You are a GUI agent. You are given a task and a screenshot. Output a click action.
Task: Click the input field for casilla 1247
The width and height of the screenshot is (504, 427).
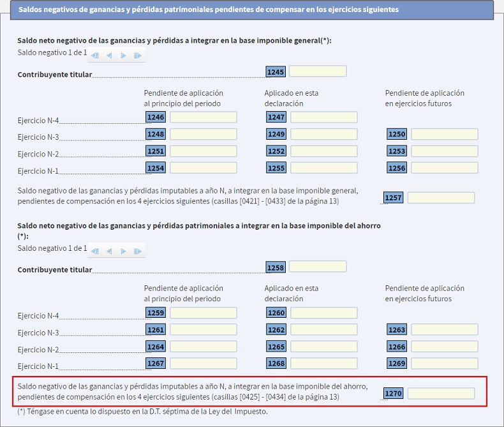tap(324, 117)
